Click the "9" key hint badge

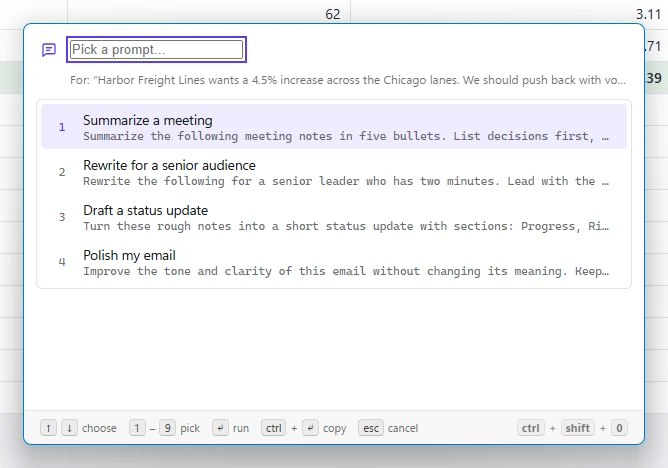167,428
